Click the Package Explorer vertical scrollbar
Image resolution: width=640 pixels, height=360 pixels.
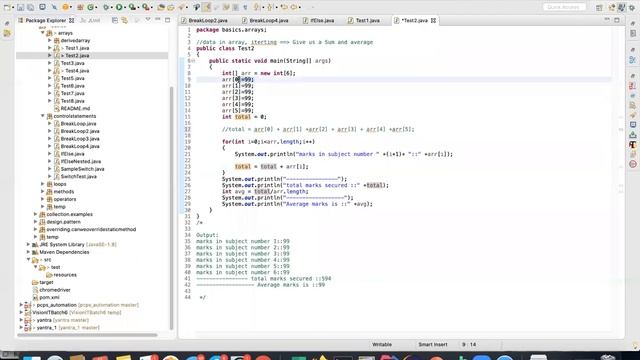[171, 208]
